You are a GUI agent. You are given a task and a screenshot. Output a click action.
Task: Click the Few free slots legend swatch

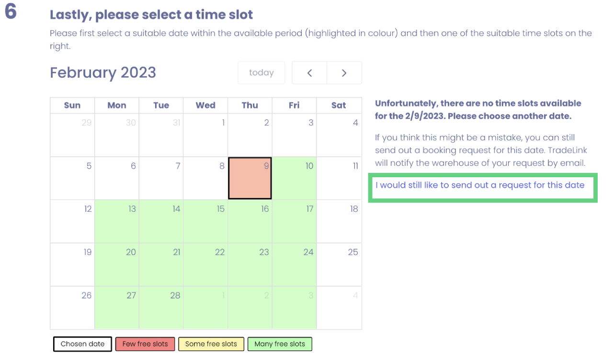pos(145,344)
